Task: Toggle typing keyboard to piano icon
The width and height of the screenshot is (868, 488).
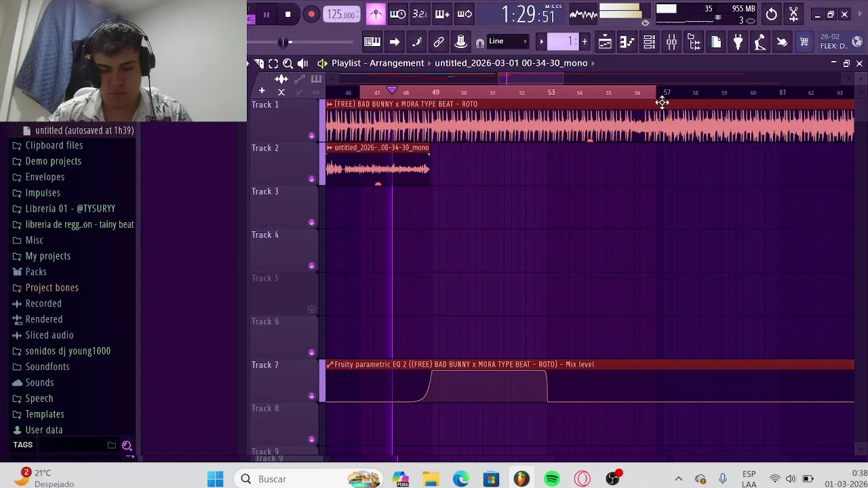Action: coord(372,42)
